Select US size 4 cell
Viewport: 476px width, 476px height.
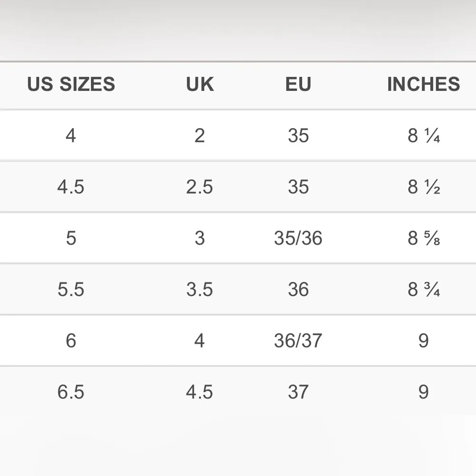pyautogui.click(x=71, y=136)
